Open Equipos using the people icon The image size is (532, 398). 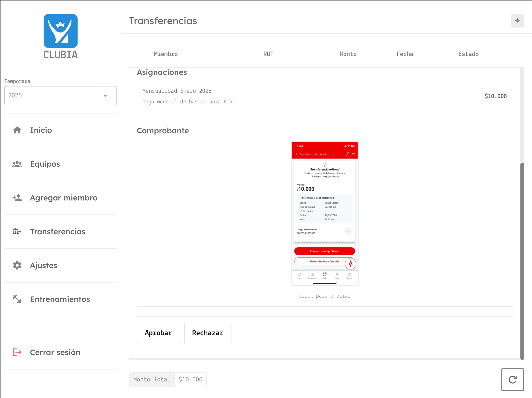(17, 164)
